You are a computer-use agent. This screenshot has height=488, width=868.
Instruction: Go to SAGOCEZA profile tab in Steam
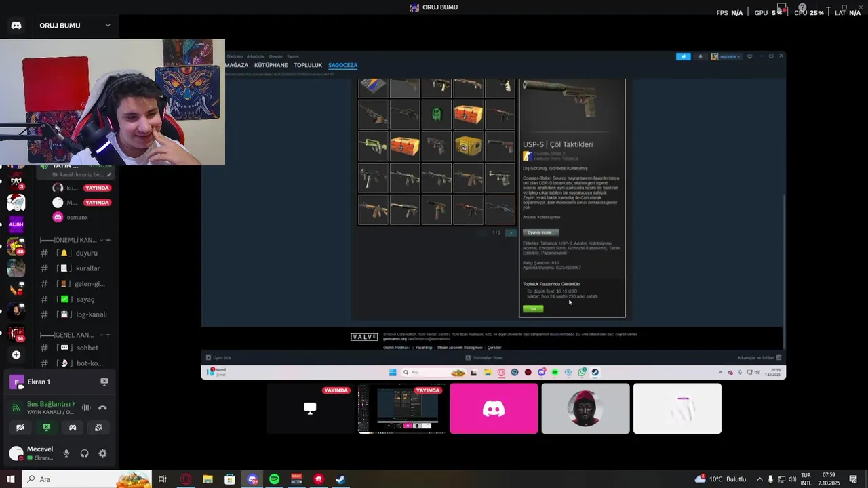[342, 65]
